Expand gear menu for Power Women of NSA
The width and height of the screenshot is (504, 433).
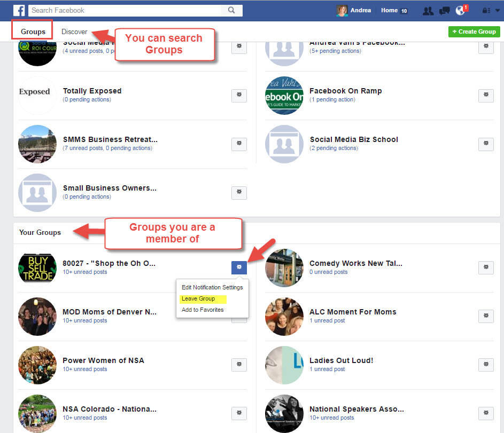pos(239,365)
